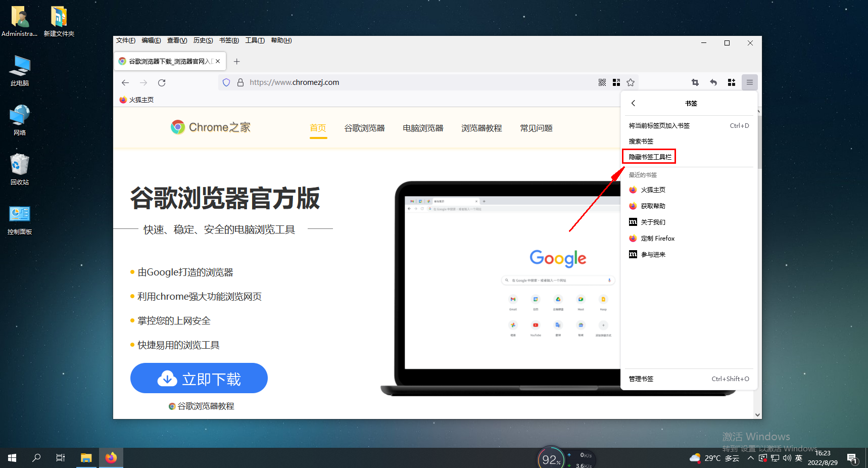Image resolution: width=868 pixels, height=468 pixels.
Task: Open File Explorer from taskbar
Action: (x=86, y=458)
